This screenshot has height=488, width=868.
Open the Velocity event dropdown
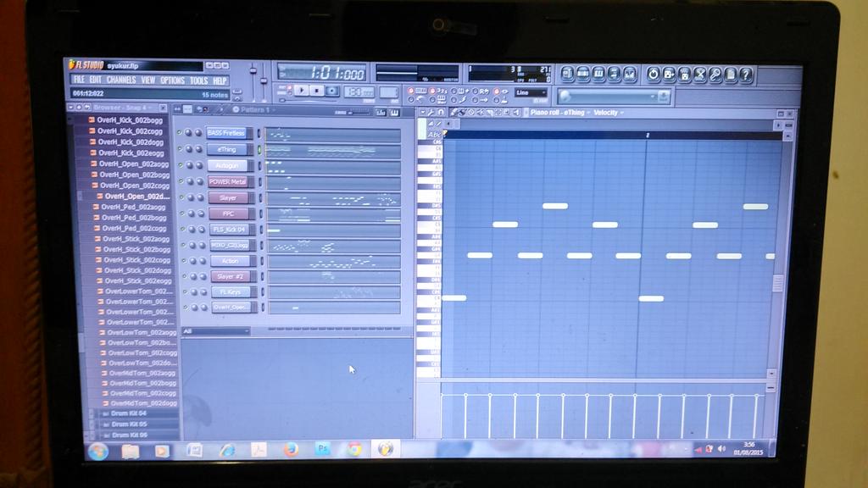point(609,113)
